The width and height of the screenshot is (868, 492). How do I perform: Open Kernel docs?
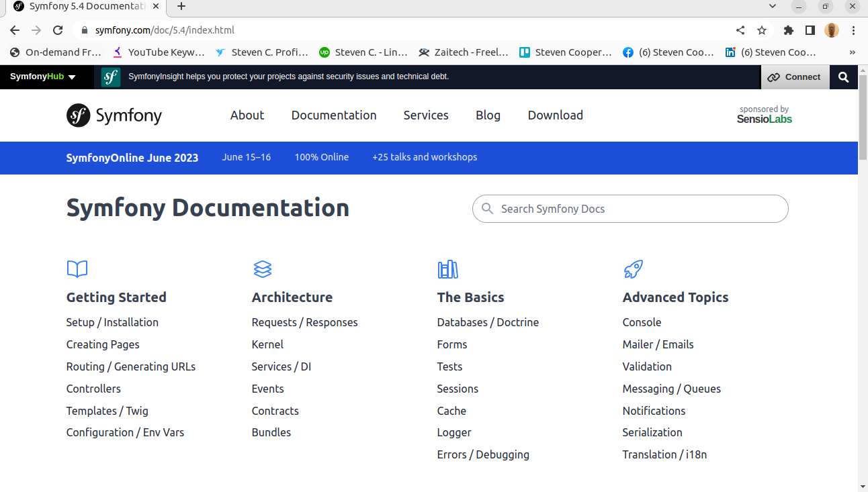267,344
